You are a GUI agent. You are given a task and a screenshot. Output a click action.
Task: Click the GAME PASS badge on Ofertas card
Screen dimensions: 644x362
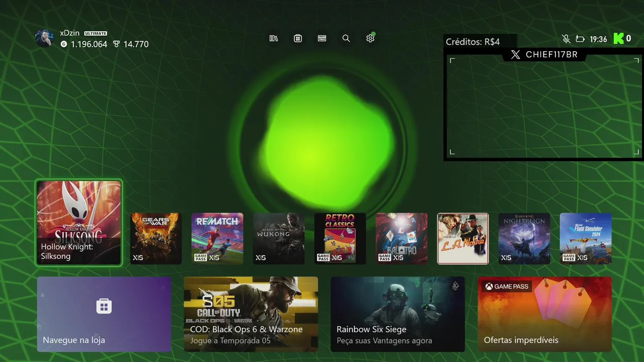pos(507,287)
